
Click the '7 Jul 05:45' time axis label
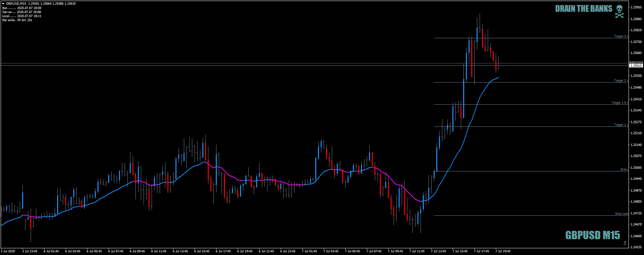coord(353,251)
